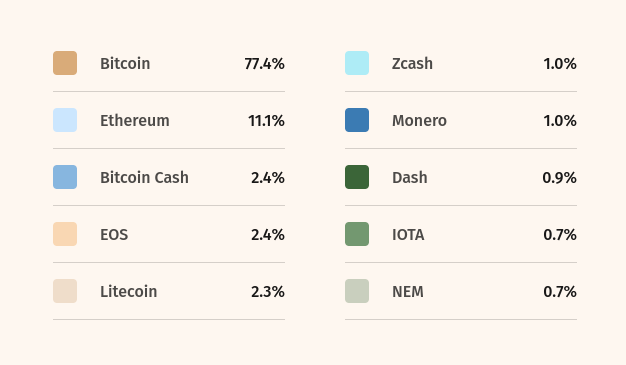Click the 77.4% Bitcoin value
626x365 pixels.
tap(265, 63)
